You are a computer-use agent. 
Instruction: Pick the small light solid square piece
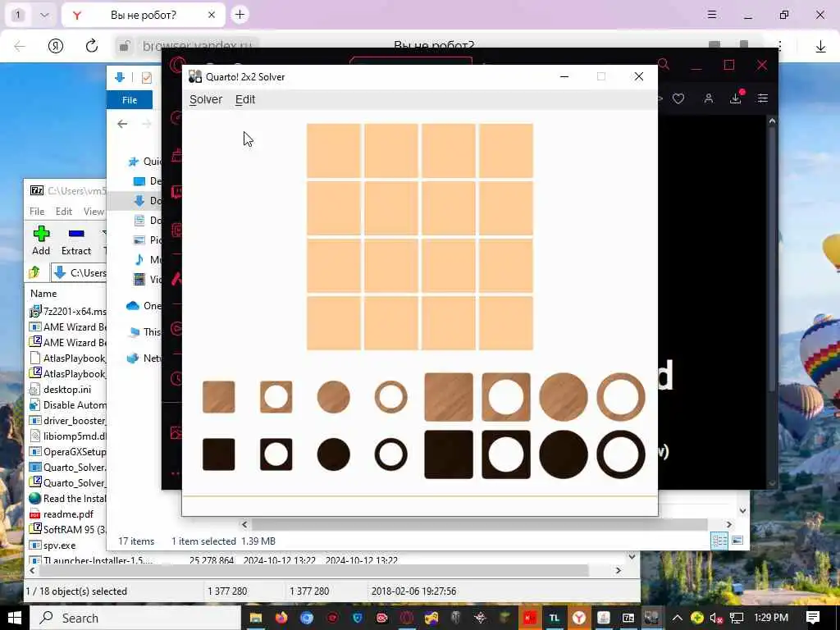point(218,397)
